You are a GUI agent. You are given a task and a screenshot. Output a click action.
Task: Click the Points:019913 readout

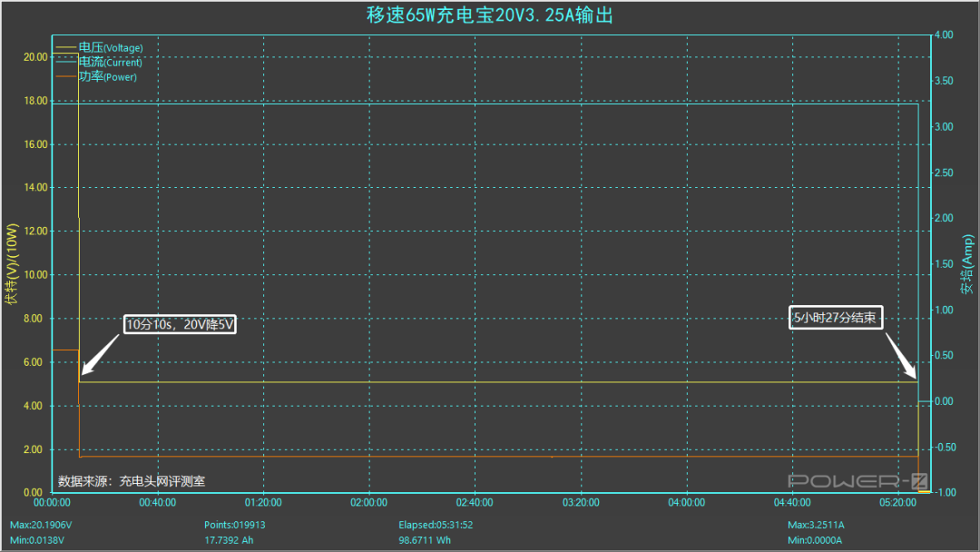click(235, 525)
